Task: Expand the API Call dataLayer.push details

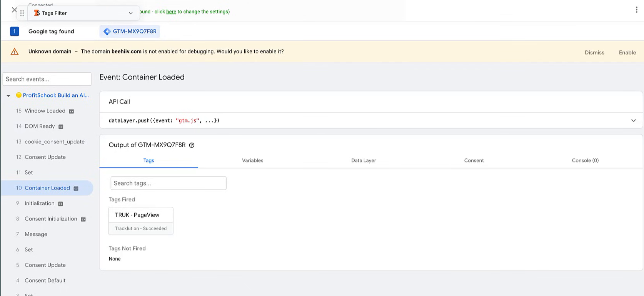Action: pyautogui.click(x=633, y=121)
